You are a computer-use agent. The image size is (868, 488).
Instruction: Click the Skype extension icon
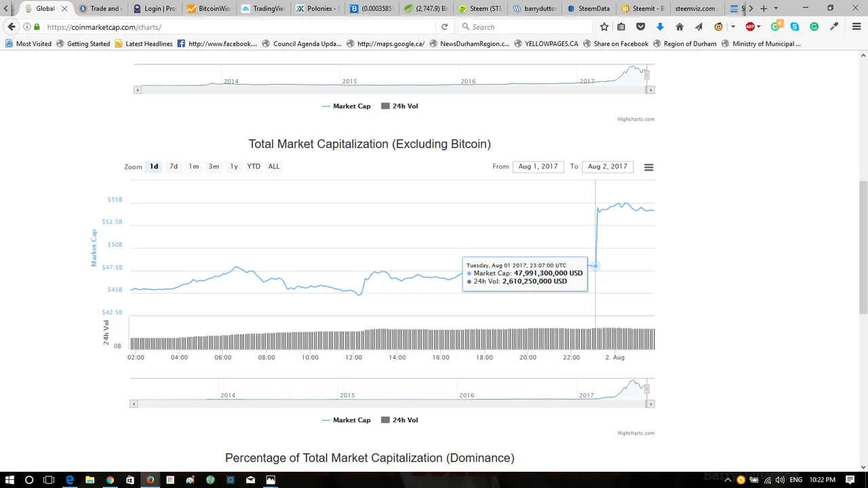(794, 27)
